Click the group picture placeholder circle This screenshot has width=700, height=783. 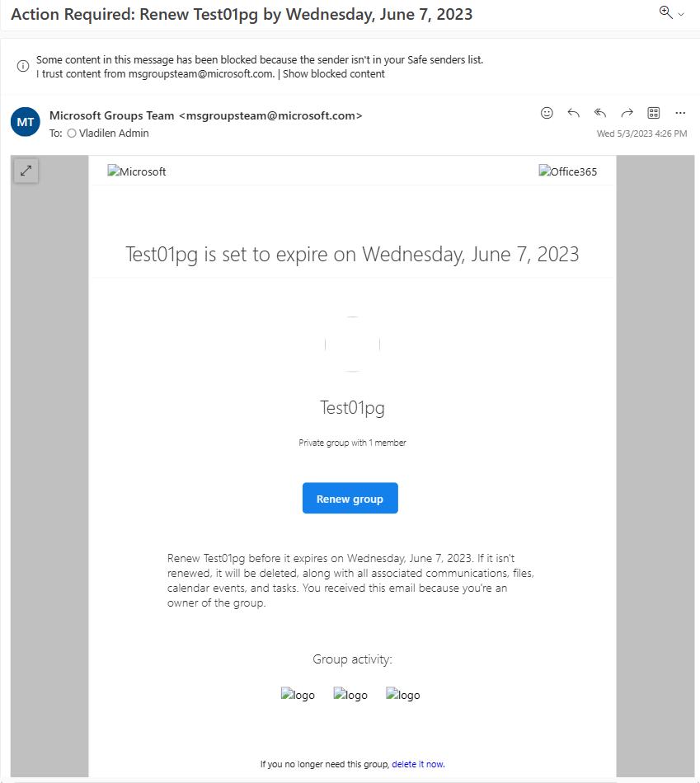pyautogui.click(x=352, y=344)
